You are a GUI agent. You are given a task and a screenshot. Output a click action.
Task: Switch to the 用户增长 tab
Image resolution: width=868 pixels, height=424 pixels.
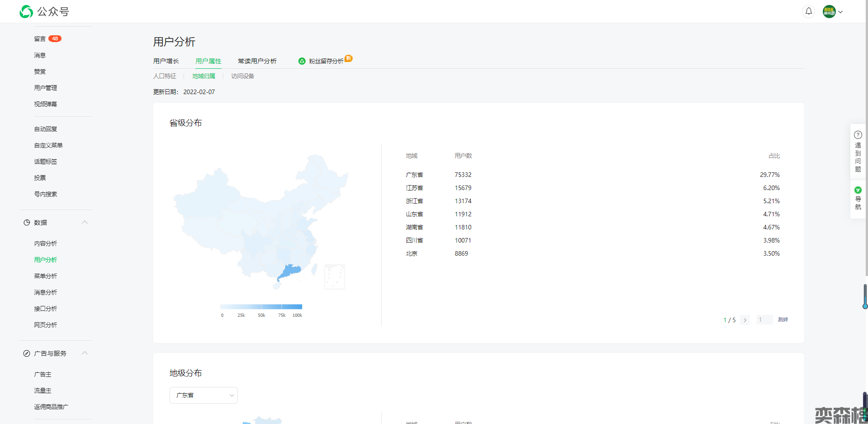point(166,61)
